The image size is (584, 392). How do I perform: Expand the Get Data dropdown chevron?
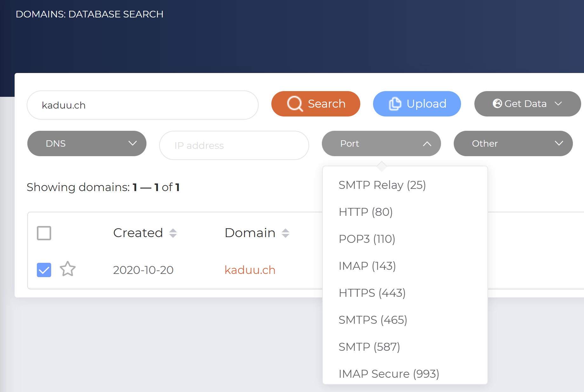pos(558,104)
